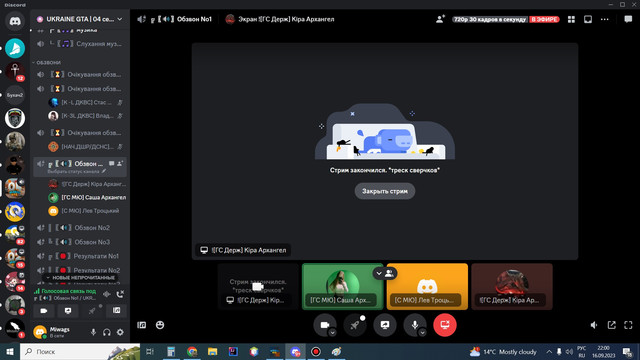The height and width of the screenshot is (360, 640).
Task: Launch activity with rocket call button
Action: point(355,325)
